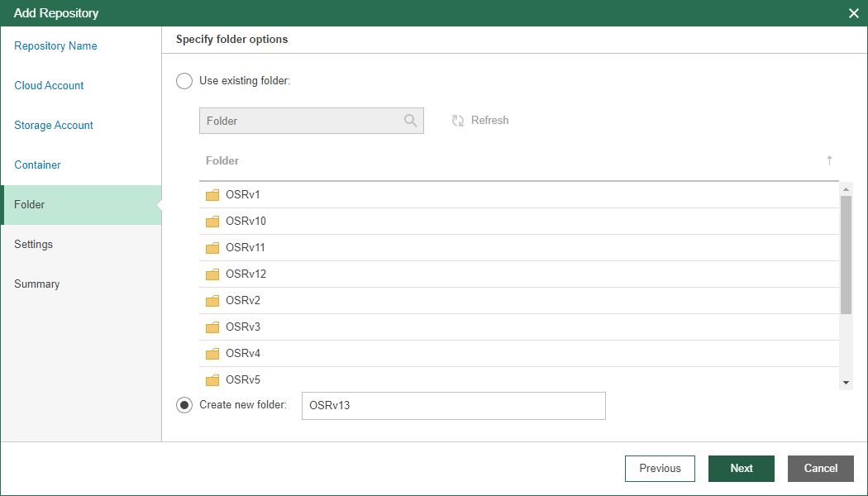The height and width of the screenshot is (496, 868).
Task: Click the OSRv3 folder icon
Action: (x=212, y=327)
